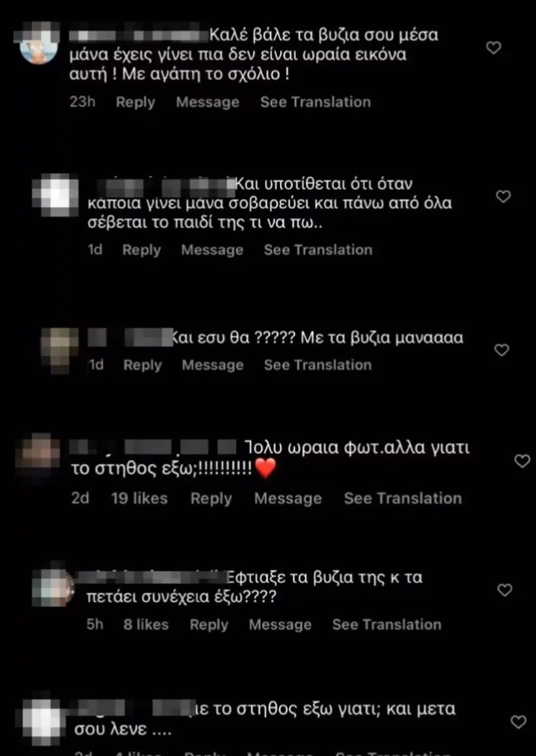Viewport: 536px width, 756px height.
Task: Message the author of the 5h comment
Action: coord(280,624)
